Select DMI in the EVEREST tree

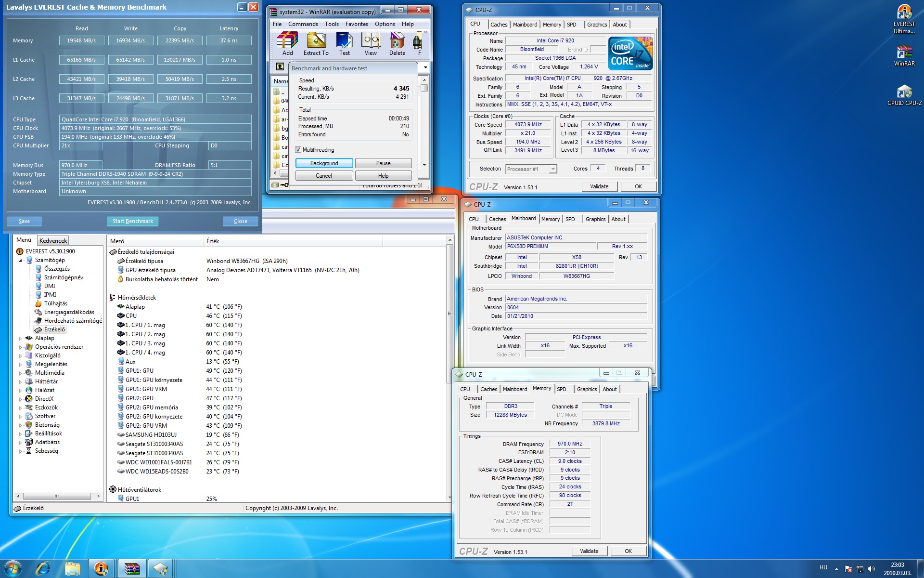50,286
